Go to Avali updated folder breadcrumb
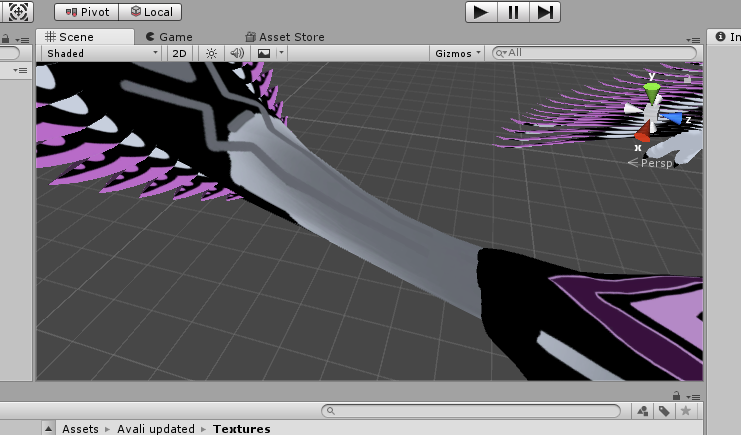Screen dimensions: 741x435 pos(156,429)
